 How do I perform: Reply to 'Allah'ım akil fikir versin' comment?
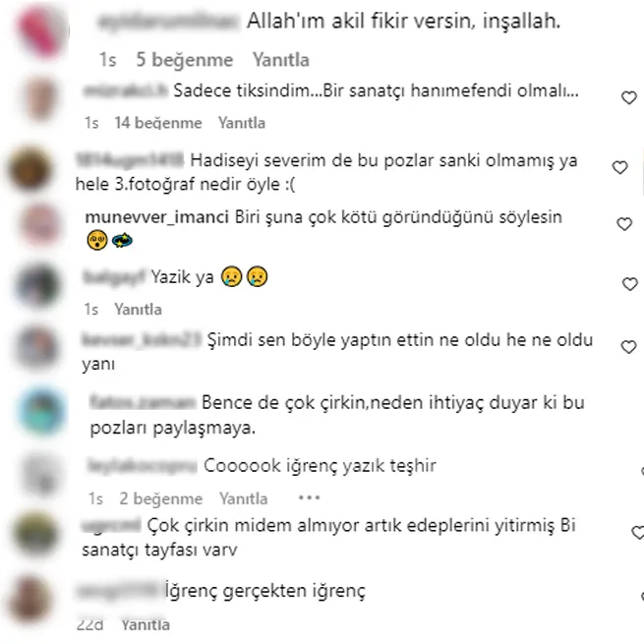click(x=280, y=60)
